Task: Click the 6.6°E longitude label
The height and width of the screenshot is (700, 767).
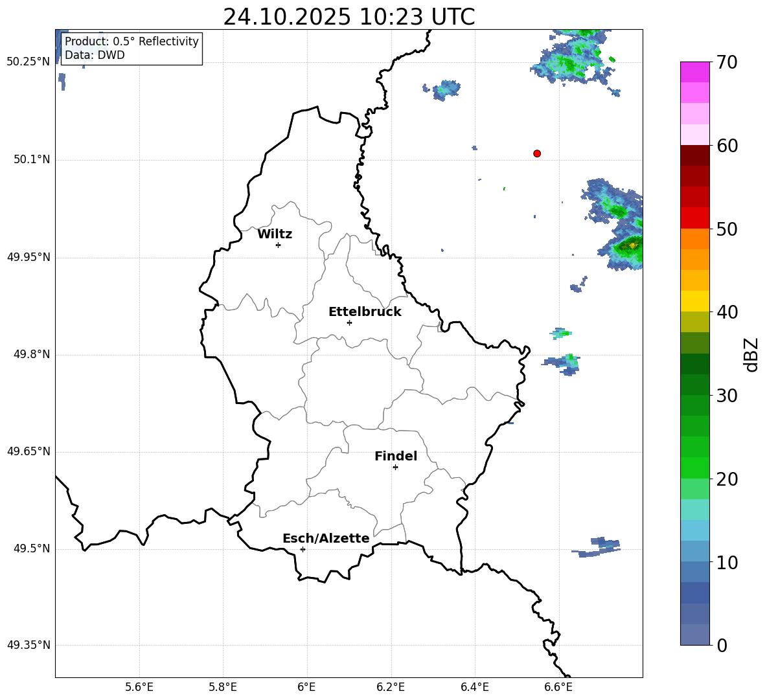Action: (558, 687)
